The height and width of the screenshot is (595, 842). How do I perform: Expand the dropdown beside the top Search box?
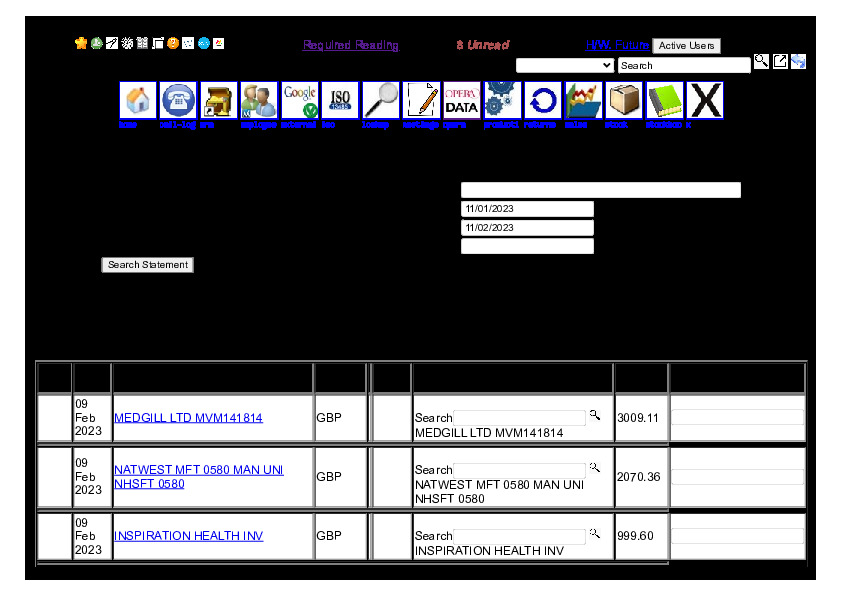(565, 65)
